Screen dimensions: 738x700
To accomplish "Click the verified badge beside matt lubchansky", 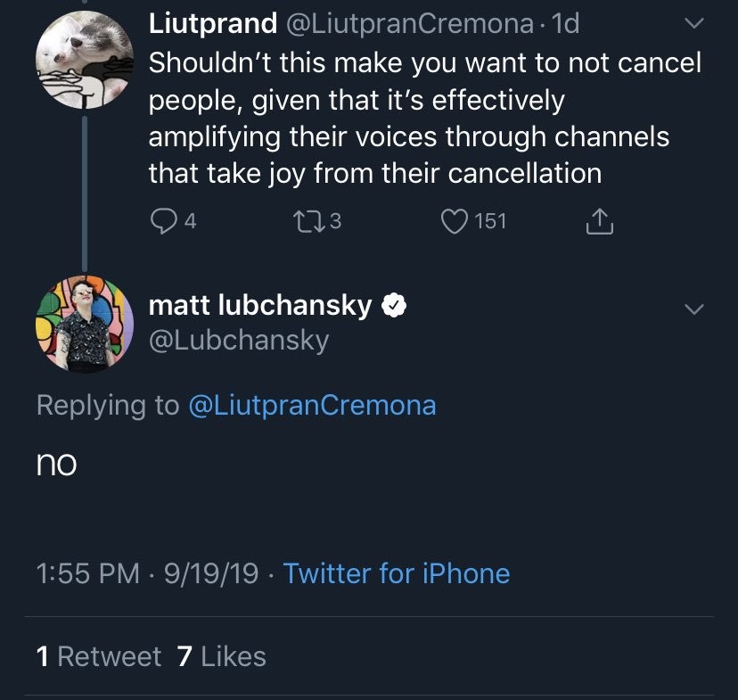I will point(395,306).
